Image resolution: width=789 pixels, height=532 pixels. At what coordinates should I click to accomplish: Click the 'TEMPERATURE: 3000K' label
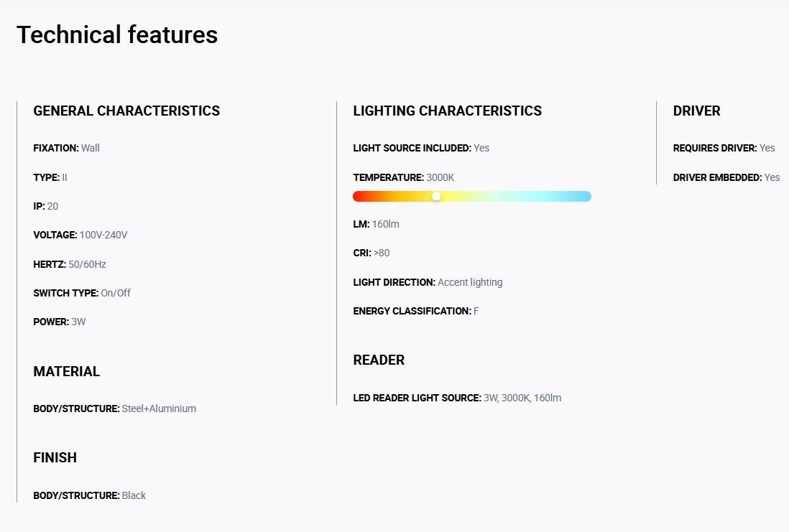click(404, 177)
